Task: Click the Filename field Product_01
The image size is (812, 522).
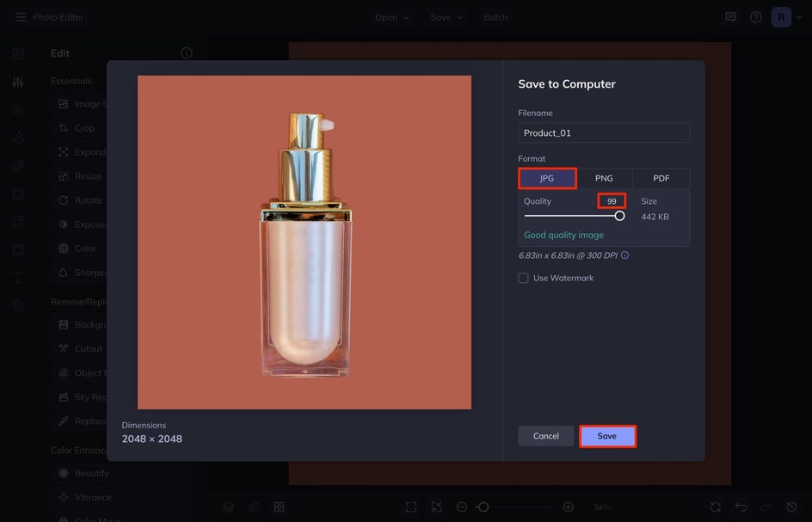Action: (x=604, y=133)
